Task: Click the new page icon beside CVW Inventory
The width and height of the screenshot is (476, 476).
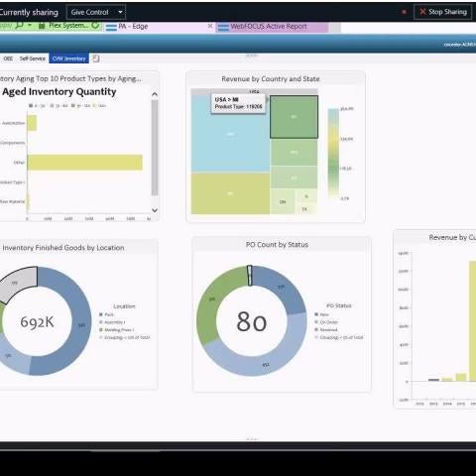Action: point(96,59)
